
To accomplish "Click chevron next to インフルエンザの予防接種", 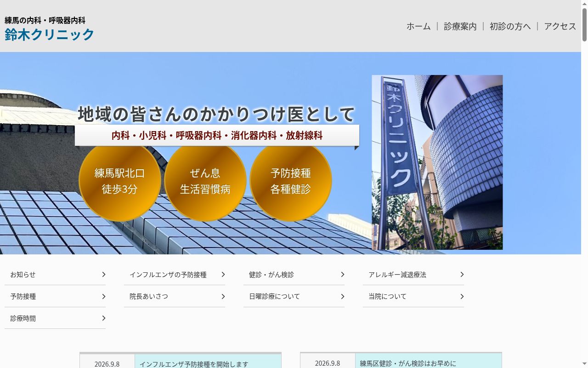I will click(223, 275).
